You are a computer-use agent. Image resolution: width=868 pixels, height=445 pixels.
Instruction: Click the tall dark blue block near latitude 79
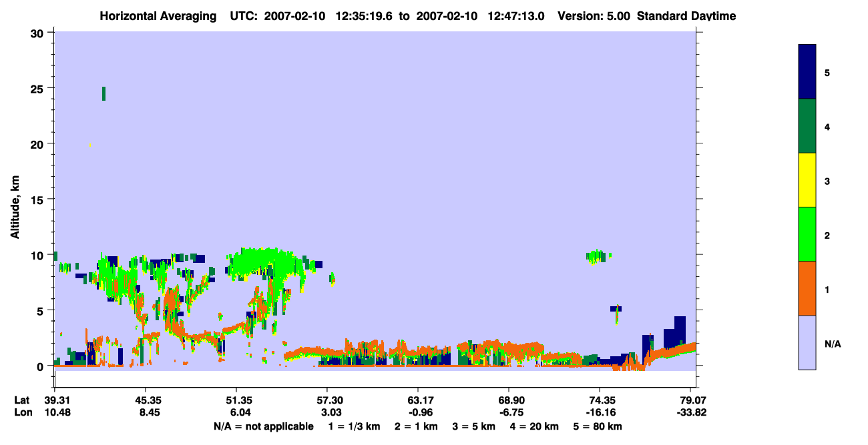point(680,332)
